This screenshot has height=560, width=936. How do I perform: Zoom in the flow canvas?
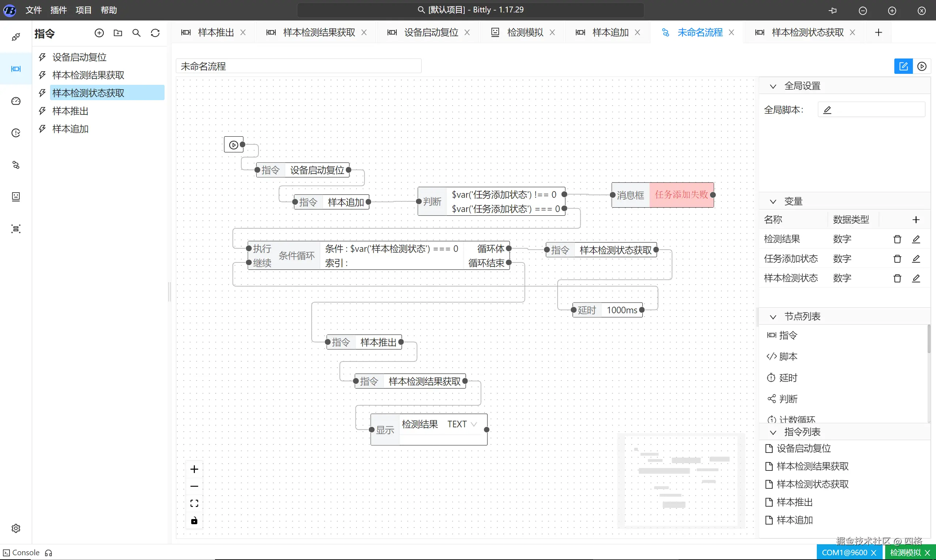point(194,469)
